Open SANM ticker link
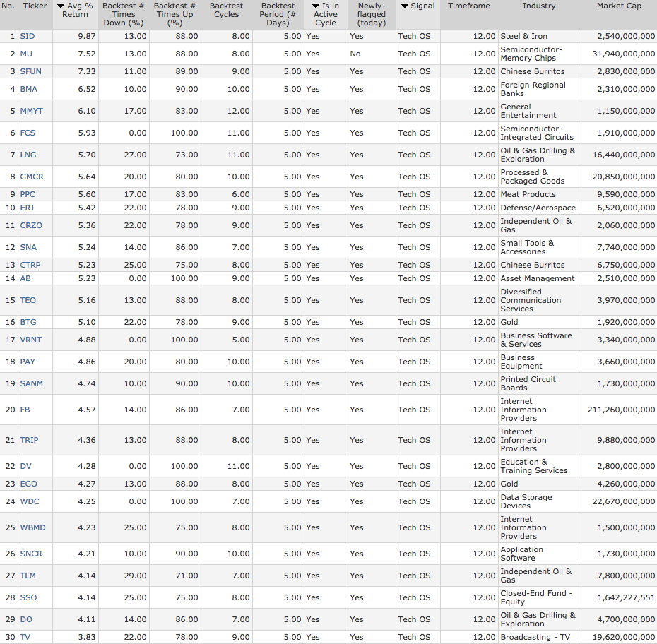The image size is (657, 644). point(31,383)
